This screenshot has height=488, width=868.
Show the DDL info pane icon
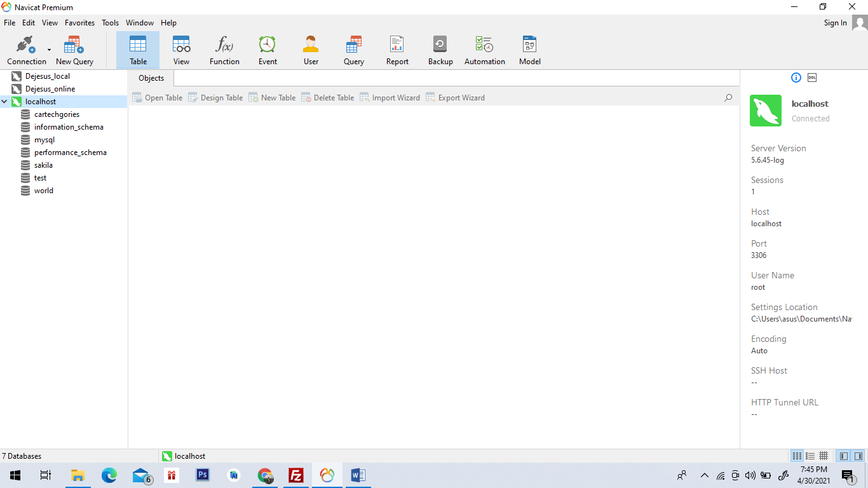(x=812, y=78)
